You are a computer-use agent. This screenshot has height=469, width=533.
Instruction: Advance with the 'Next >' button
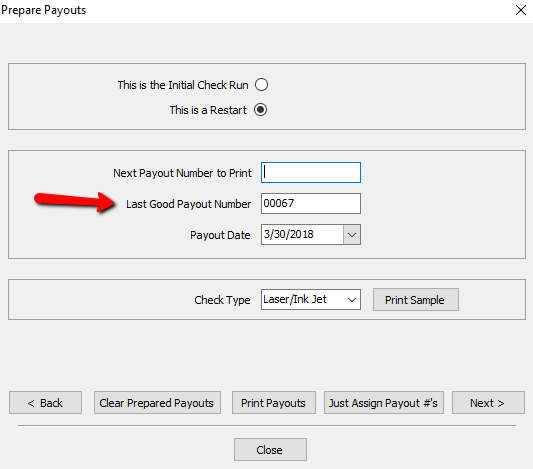488,403
